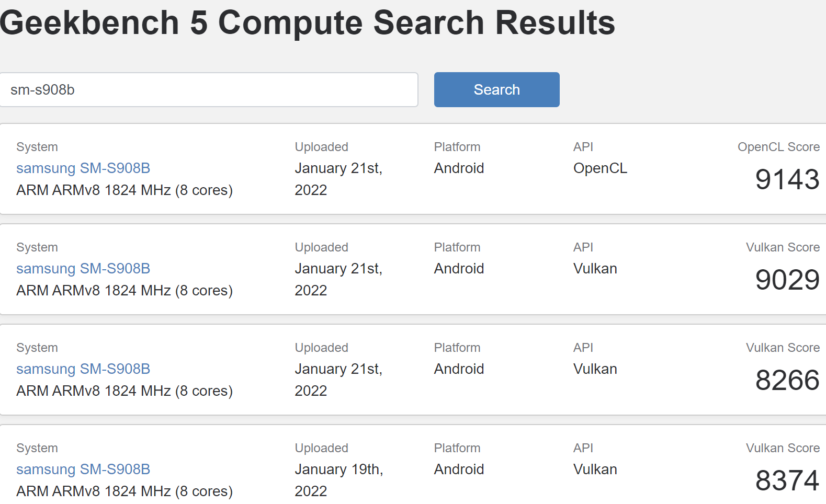Click the January 19th, 2022 upload date
The height and width of the screenshot is (504, 826).
pos(338,480)
